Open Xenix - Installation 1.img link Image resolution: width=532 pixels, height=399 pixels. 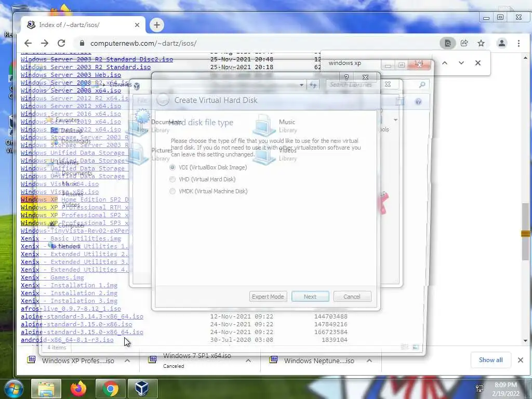(69, 285)
